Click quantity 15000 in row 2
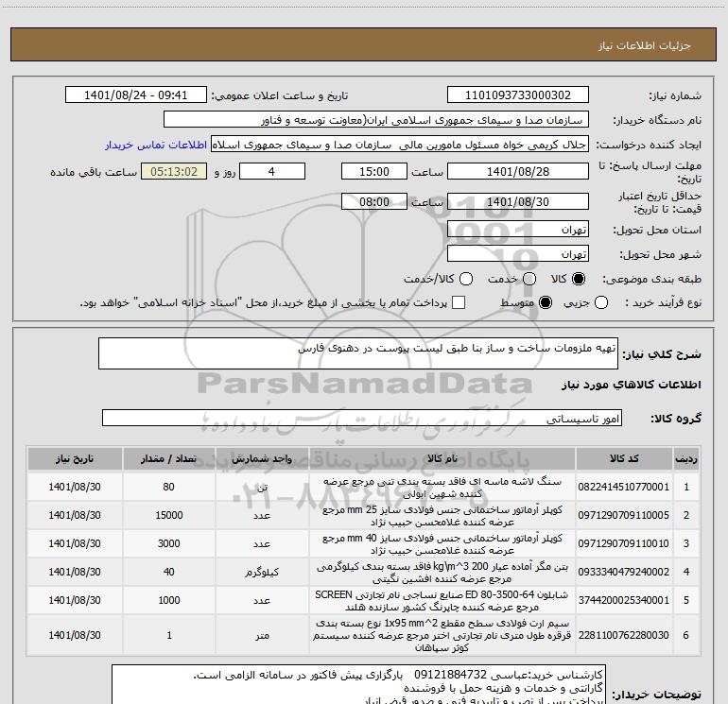Screen dimensions: 728x704 tap(168, 515)
